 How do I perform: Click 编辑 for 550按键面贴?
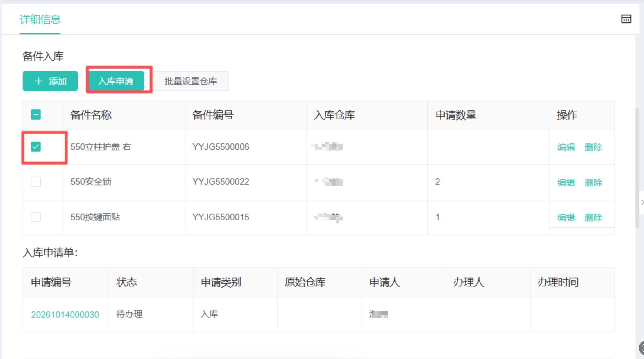pos(566,218)
